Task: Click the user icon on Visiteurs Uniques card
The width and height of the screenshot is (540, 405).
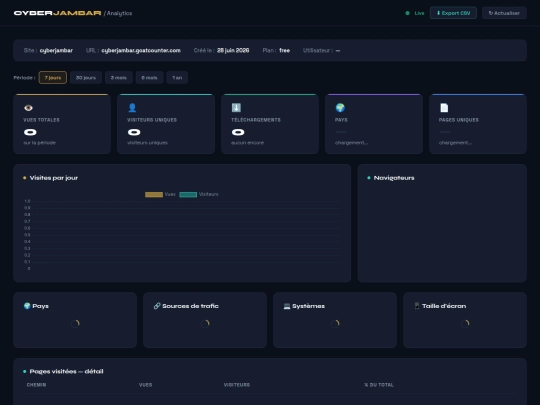Action: [132, 108]
